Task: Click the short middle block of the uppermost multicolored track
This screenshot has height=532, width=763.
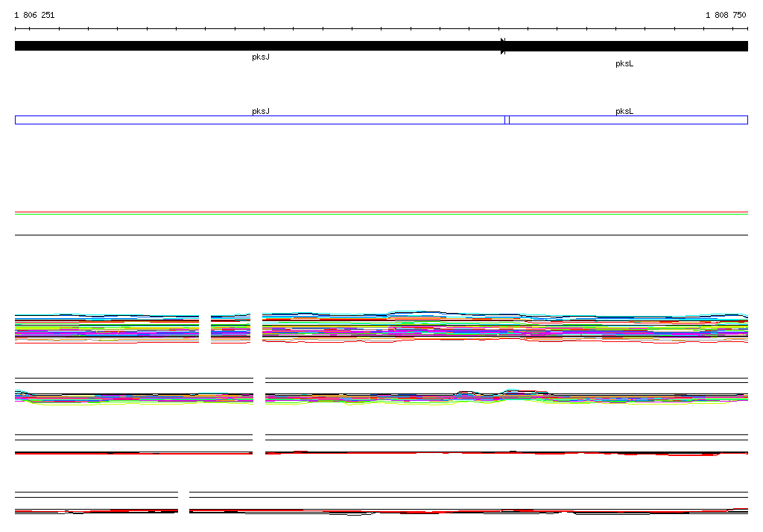Action: (231, 329)
